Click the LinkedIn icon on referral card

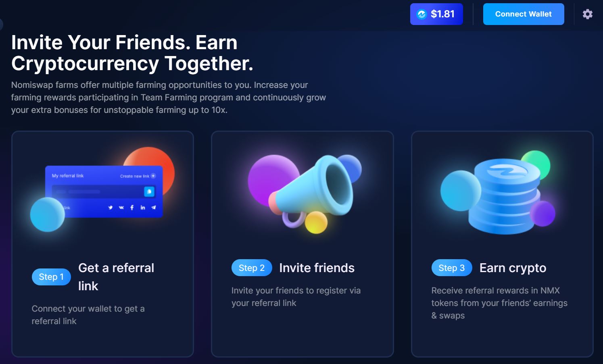click(x=143, y=208)
